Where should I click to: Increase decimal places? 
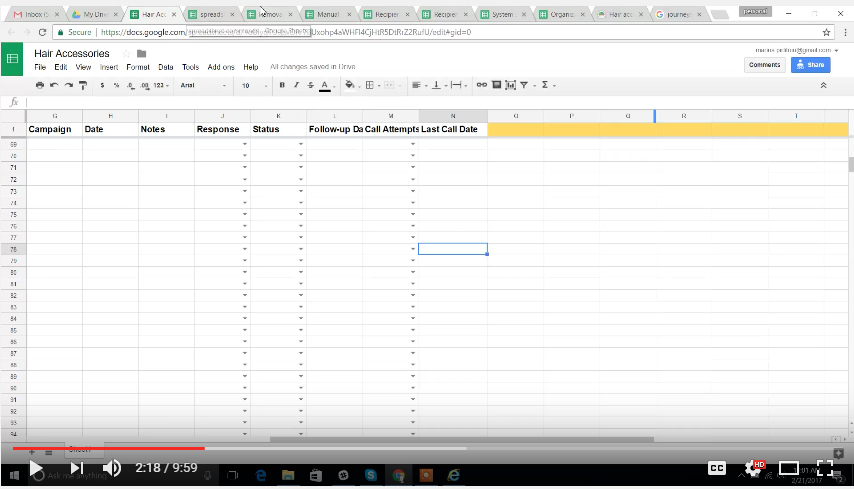(x=144, y=85)
